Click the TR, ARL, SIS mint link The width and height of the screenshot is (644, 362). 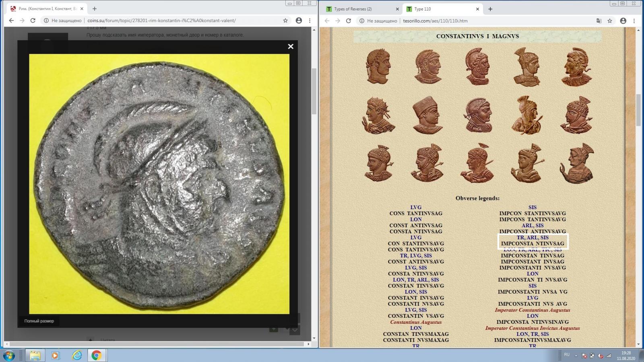tap(532, 237)
